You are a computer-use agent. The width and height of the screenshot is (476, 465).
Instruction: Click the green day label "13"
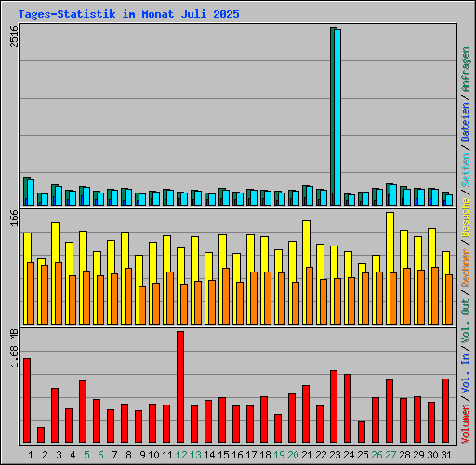[195, 455]
